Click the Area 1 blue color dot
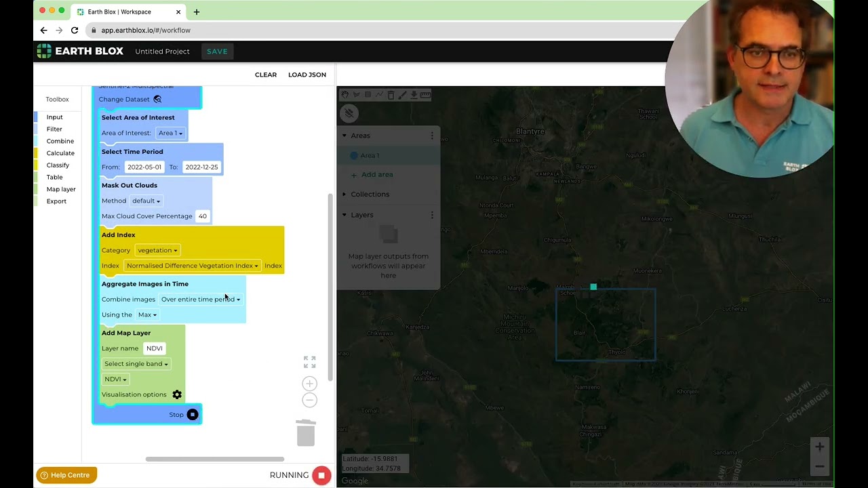This screenshot has height=488, width=868. 354,156
